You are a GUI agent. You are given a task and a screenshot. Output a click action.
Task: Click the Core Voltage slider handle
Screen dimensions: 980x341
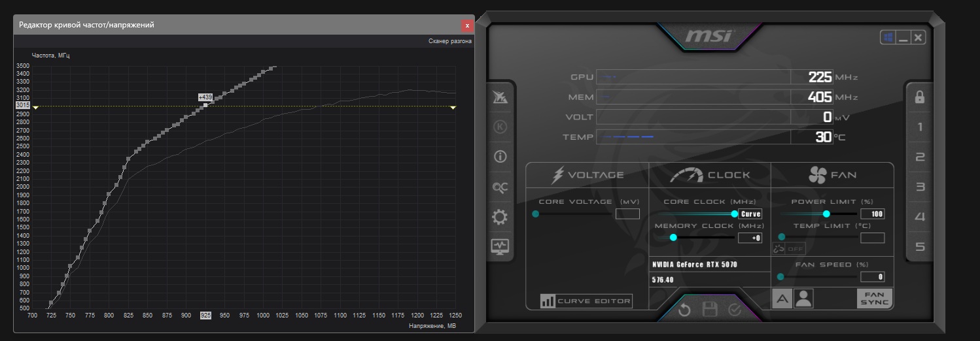point(536,214)
